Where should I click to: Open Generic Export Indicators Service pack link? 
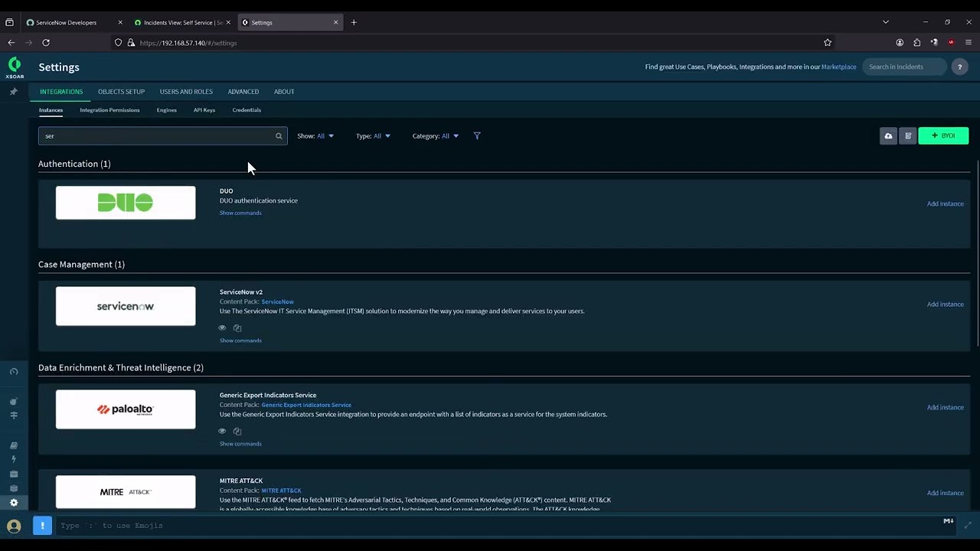point(306,405)
